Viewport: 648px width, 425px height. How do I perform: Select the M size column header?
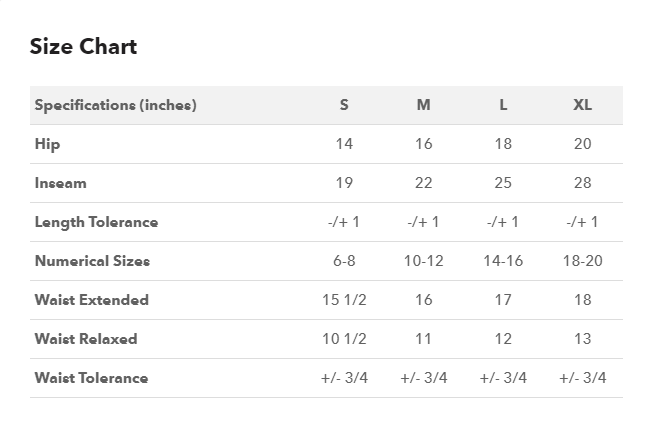[x=423, y=105]
